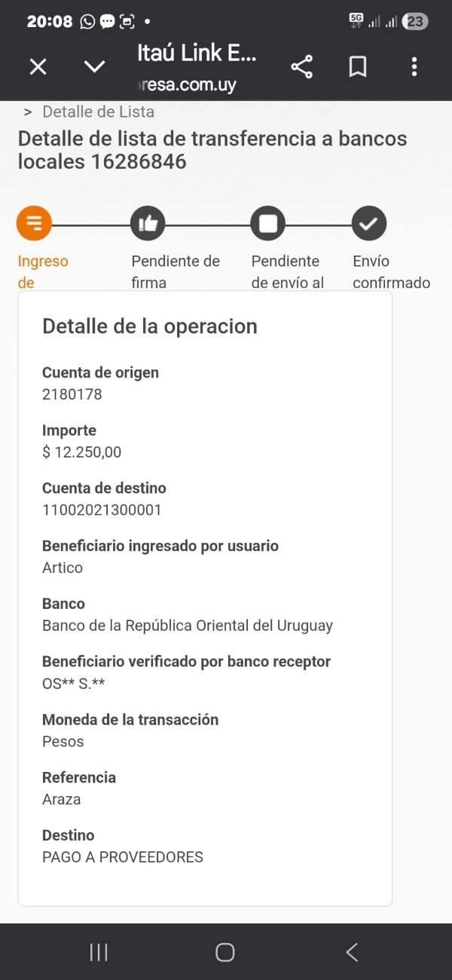Tap the Android recent apps button
Viewport: 452px width, 980px height.
click(99, 952)
